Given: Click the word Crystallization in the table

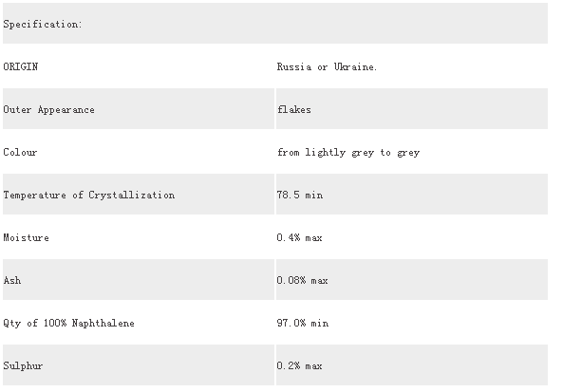Looking at the screenshot, I should point(132,195).
